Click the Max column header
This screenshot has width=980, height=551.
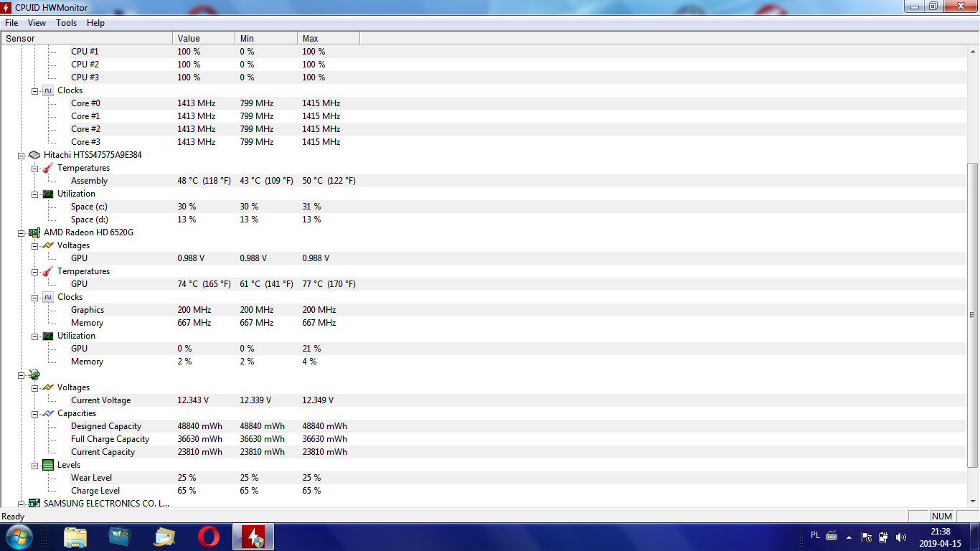pyautogui.click(x=329, y=39)
